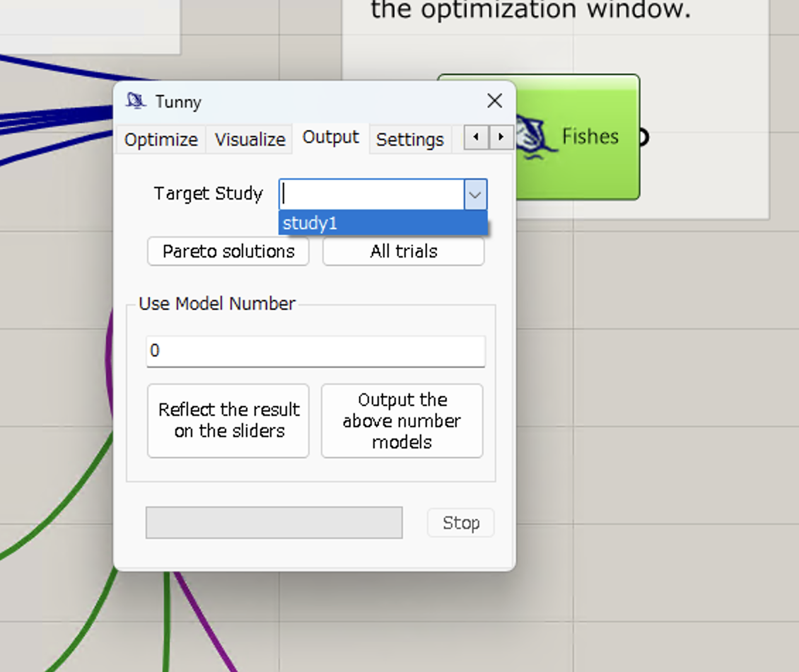Click the Stop button
The image size is (799, 672).
[460, 523]
